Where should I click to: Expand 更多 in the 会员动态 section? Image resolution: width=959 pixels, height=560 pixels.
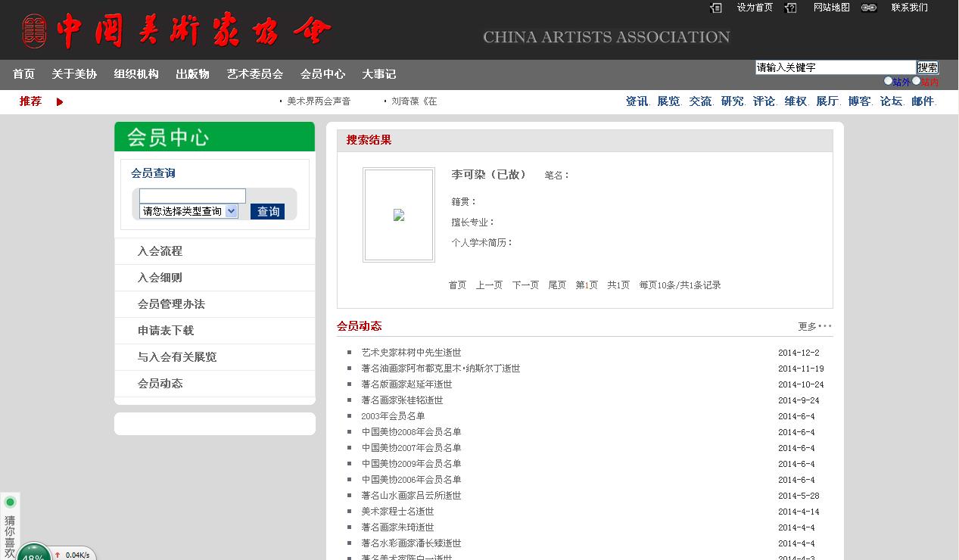pyautogui.click(x=814, y=326)
